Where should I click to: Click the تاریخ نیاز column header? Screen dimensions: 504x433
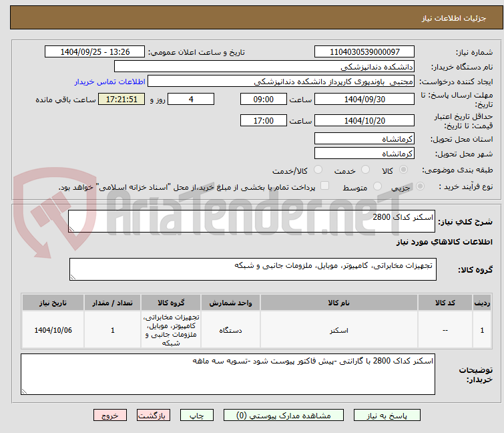click(53, 303)
